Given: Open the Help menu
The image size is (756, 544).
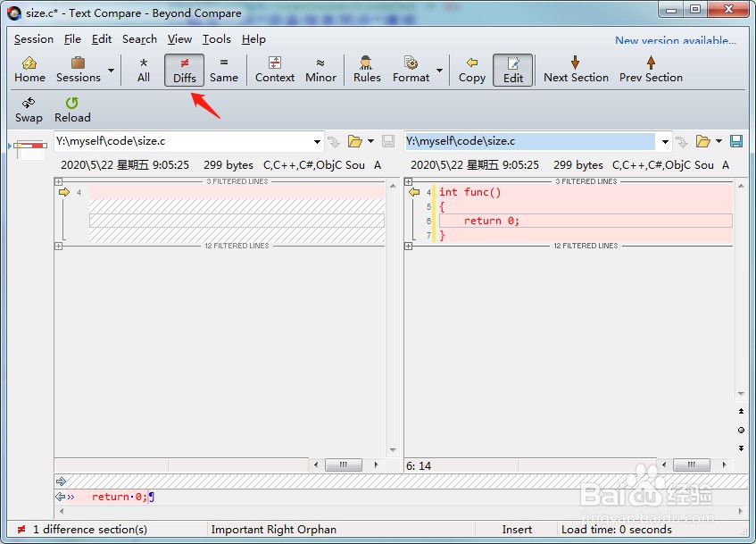Looking at the screenshot, I should (253, 39).
